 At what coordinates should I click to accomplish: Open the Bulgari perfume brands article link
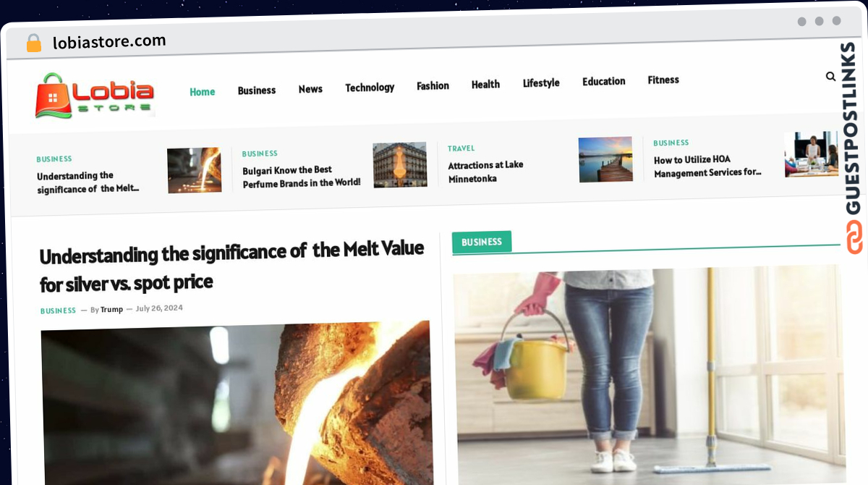click(x=302, y=176)
